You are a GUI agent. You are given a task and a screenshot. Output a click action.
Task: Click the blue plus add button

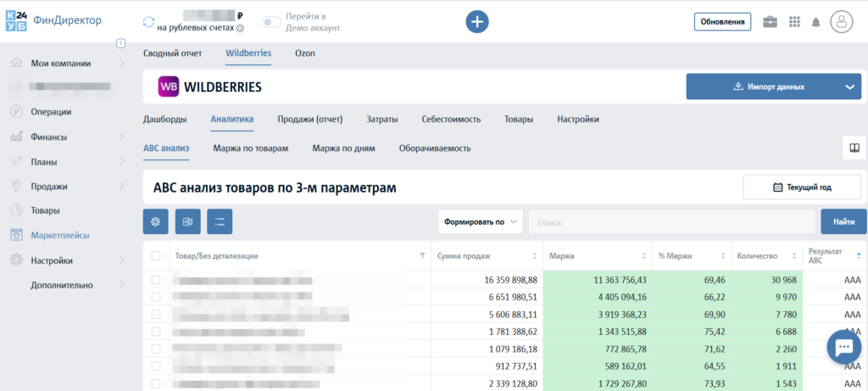coord(477,21)
